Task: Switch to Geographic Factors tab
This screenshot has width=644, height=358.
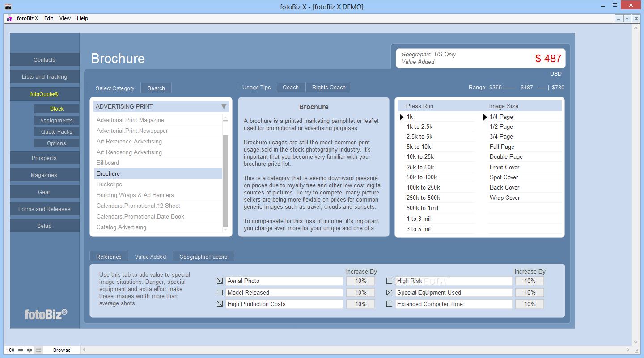Action: click(203, 257)
